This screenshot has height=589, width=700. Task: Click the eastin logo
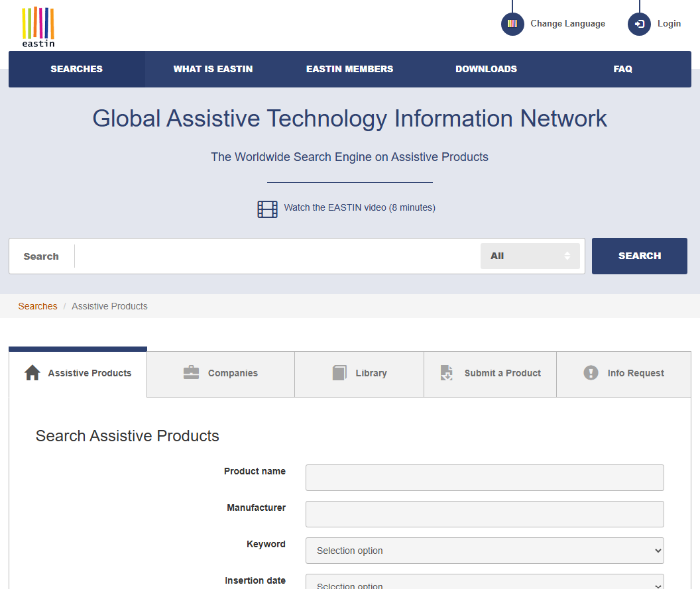[37, 25]
